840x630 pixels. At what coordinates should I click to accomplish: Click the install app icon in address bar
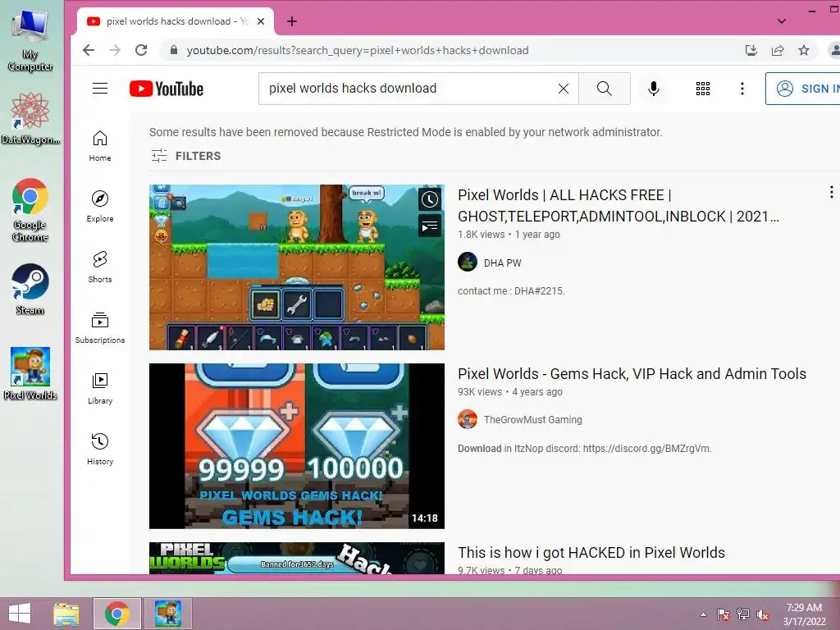[x=751, y=50]
